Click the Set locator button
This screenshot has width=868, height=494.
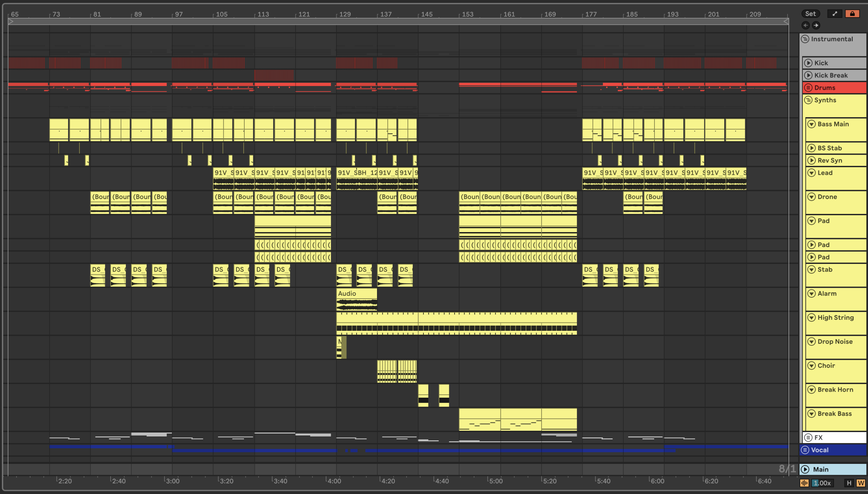tap(810, 14)
